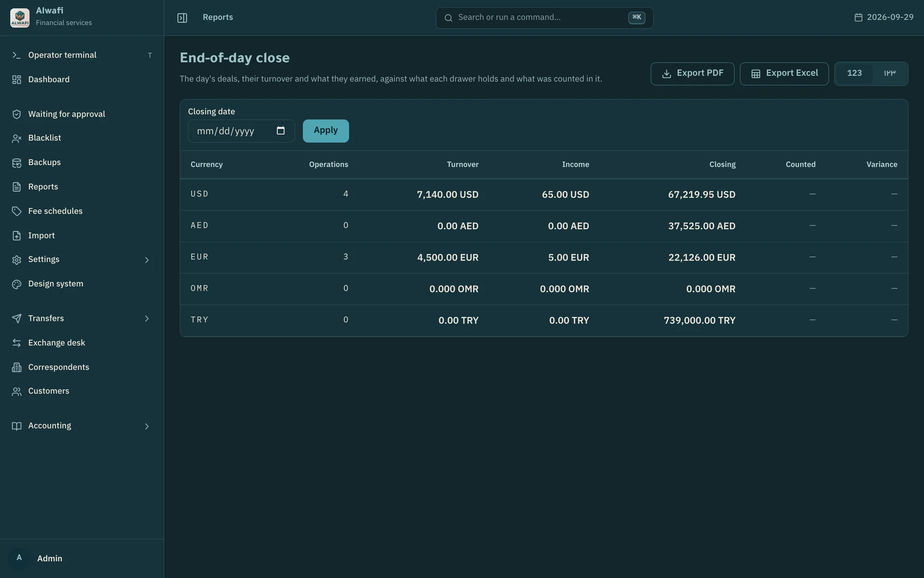Image resolution: width=924 pixels, height=578 pixels.
Task: Click the Fee schedules tag icon
Action: click(x=16, y=211)
